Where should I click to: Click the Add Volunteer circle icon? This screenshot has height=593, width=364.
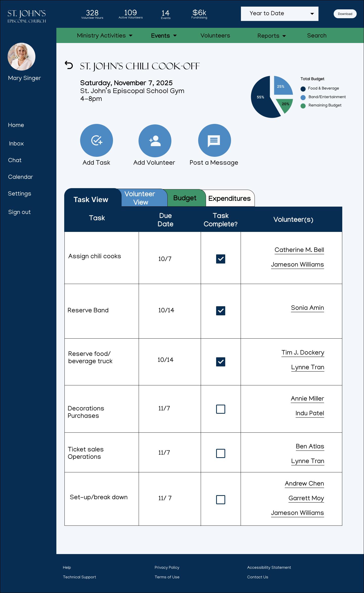(x=155, y=141)
